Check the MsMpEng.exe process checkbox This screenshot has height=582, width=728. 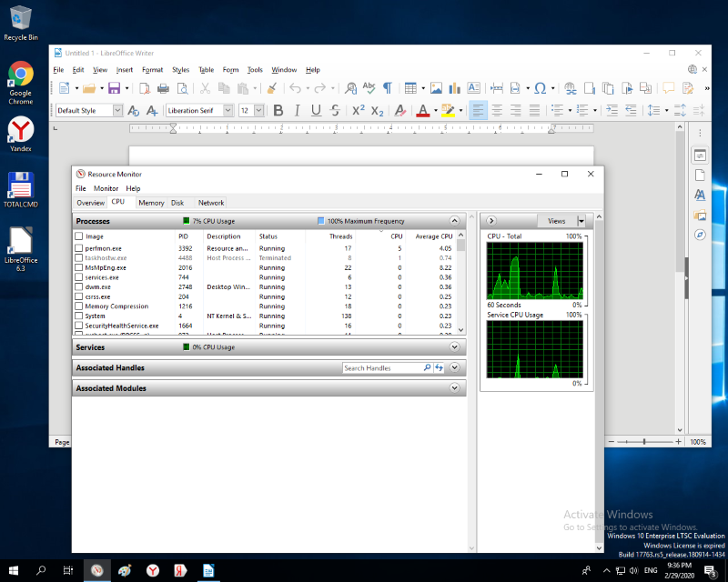pyautogui.click(x=79, y=267)
